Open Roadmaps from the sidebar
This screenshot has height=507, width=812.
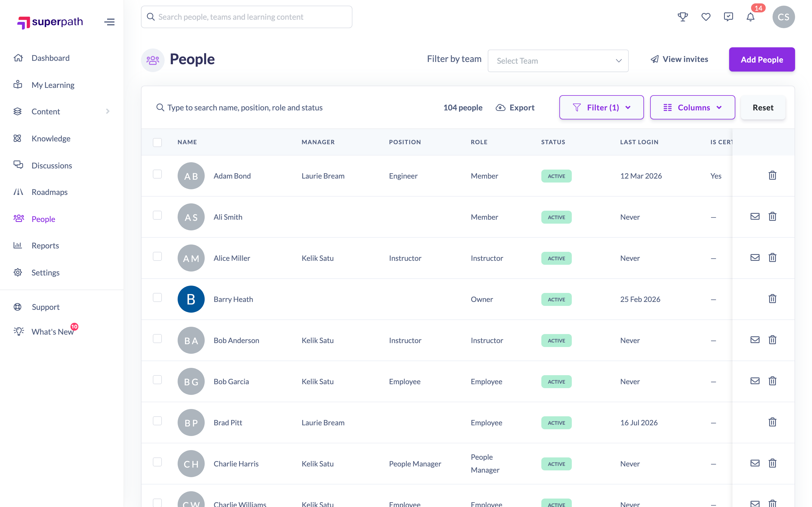pyautogui.click(x=49, y=192)
